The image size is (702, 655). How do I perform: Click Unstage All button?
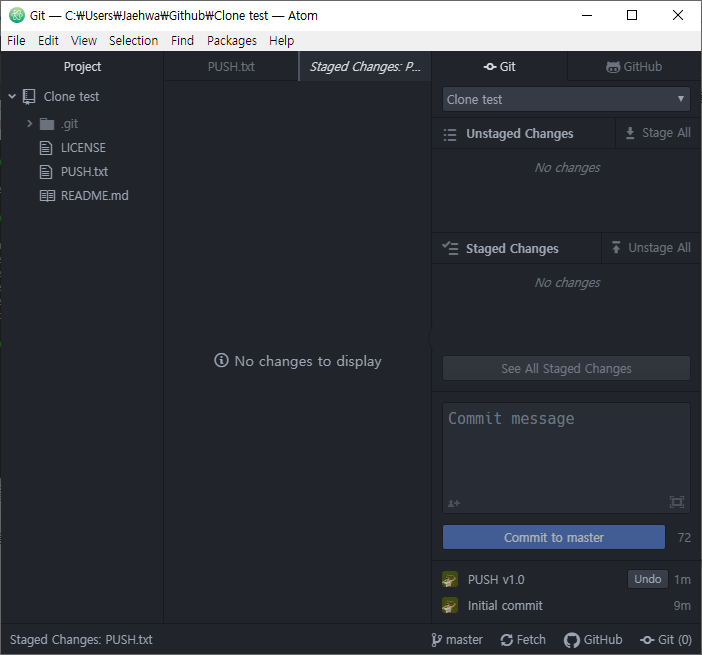pyautogui.click(x=651, y=248)
